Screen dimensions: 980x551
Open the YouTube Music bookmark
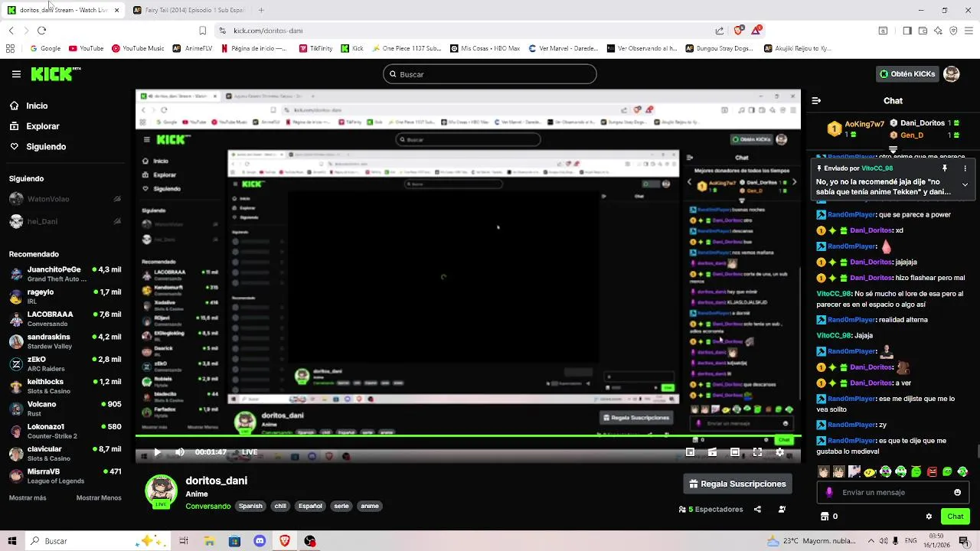[x=138, y=48]
